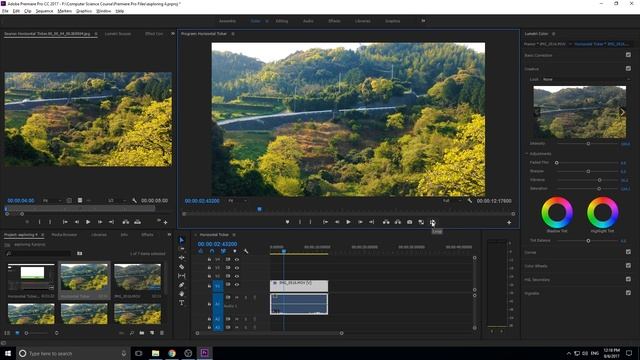Click New Bin folder icon in Project panel
Screen dimensions: 640x360
point(142,333)
